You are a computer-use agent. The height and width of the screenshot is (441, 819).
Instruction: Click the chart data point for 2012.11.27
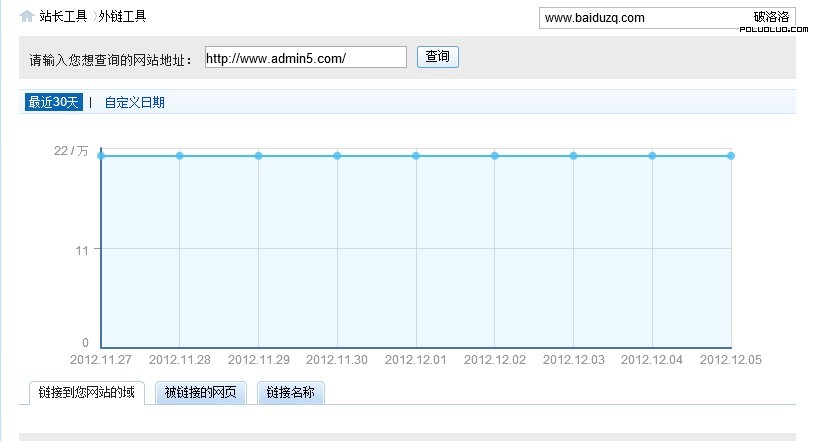click(x=101, y=156)
